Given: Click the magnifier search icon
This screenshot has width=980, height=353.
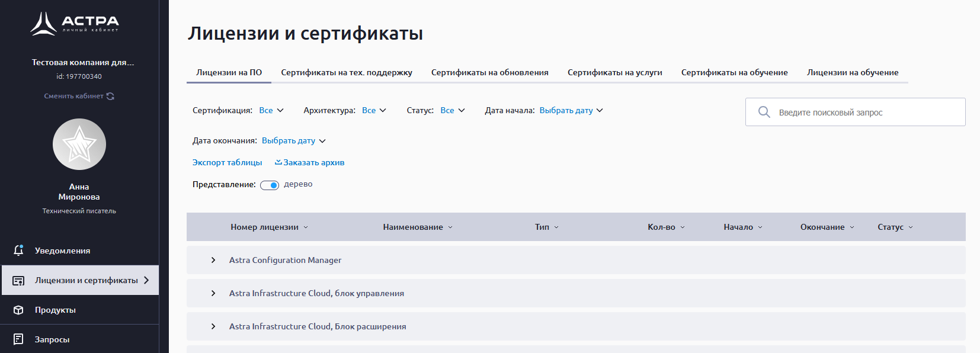Looking at the screenshot, I should click(764, 112).
